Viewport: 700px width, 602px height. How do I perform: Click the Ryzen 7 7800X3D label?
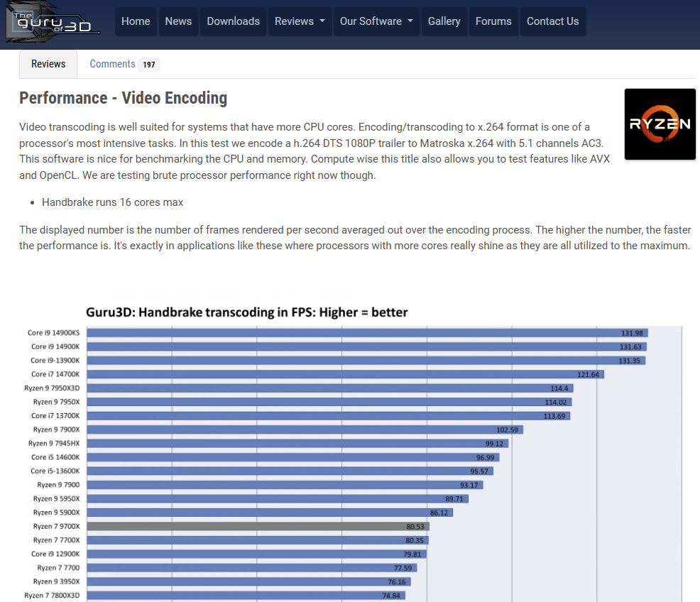(52, 596)
